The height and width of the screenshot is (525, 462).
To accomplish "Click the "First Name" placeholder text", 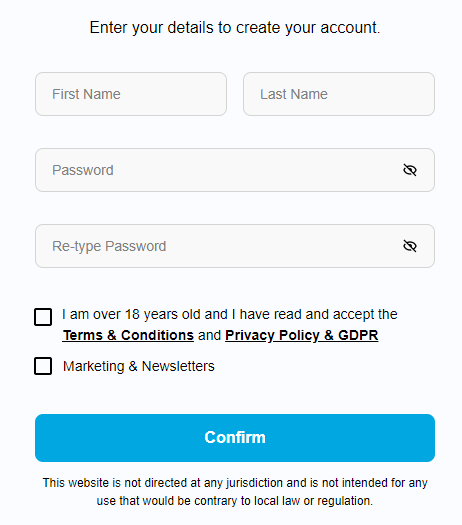I will pyautogui.click(x=86, y=94).
